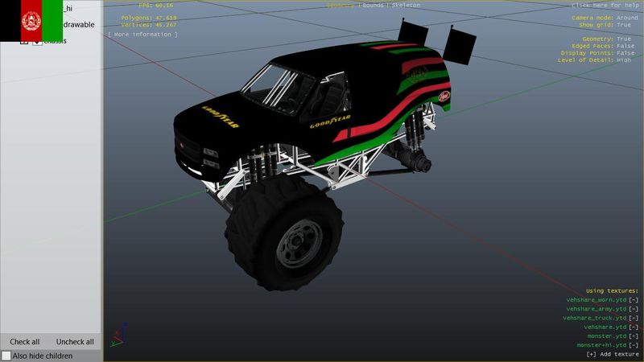Select vehshare.ytd texture name
The width and height of the screenshot is (644, 362).
(605, 327)
